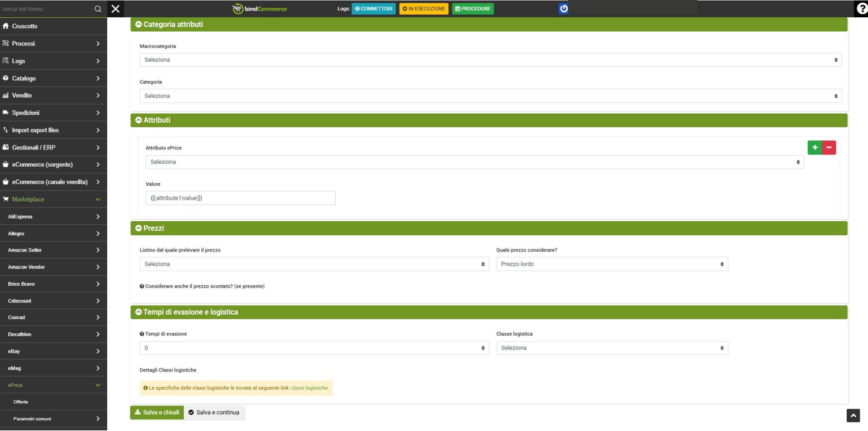The height and width of the screenshot is (431, 868).
Task: Open the Macrocategoria dropdown
Action: tap(490, 60)
